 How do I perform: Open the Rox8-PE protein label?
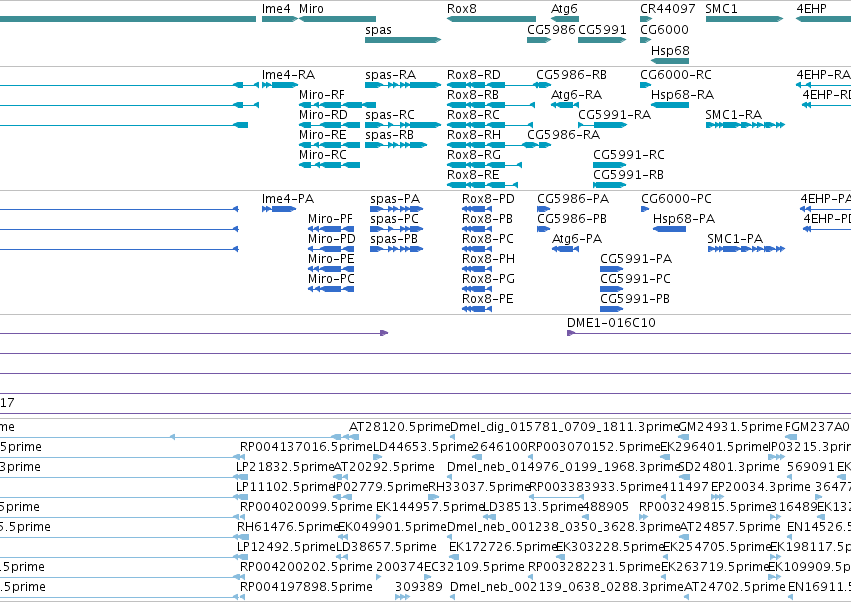click(487, 300)
